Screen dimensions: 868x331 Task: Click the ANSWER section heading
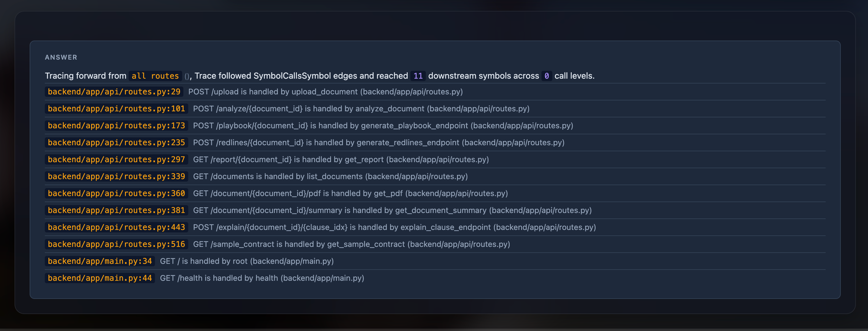61,57
